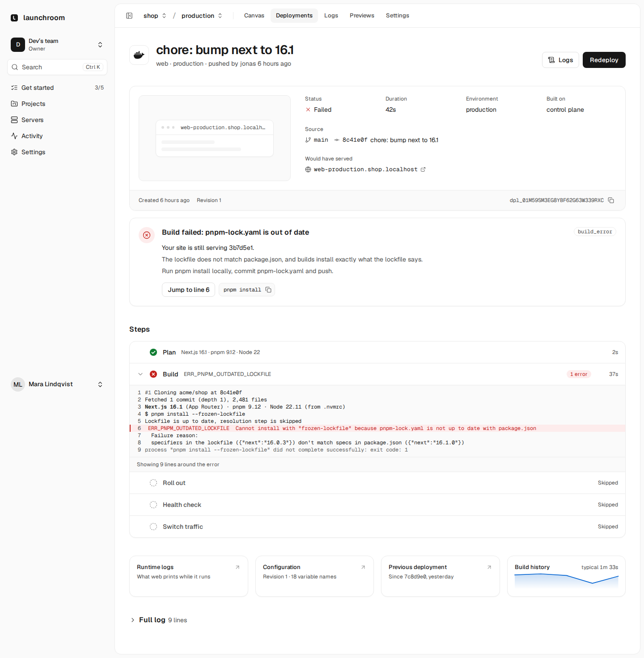
Task: Click the build_error tag
Action: click(x=595, y=232)
